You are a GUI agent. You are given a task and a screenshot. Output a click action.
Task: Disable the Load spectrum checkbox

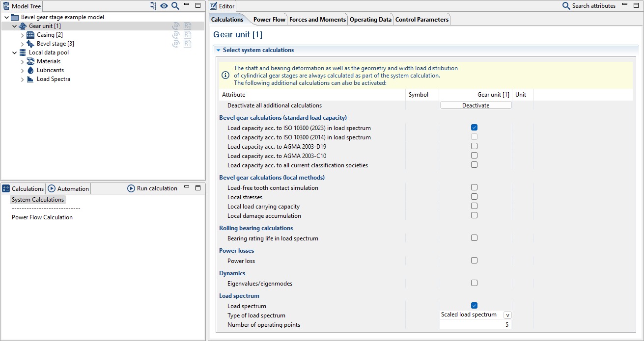(474, 305)
